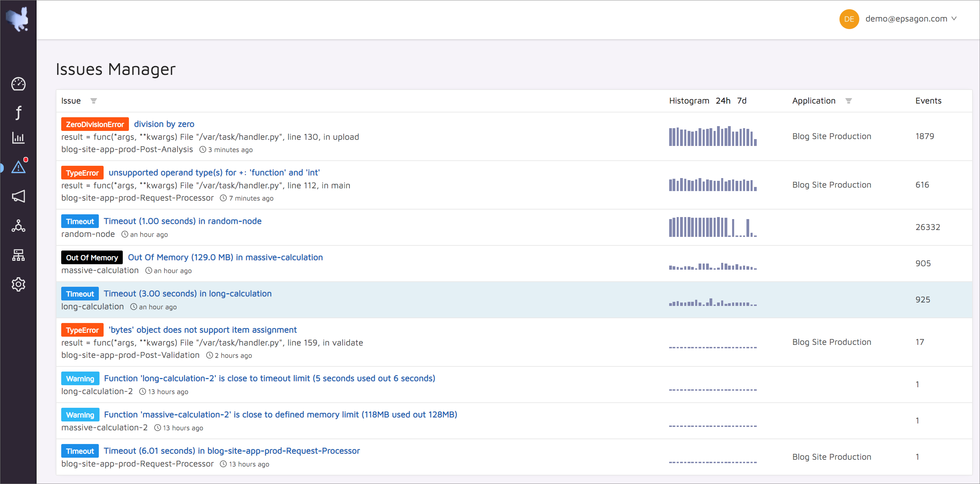Open the architecture map hierarchy icon
980x484 pixels.
(18, 255)
